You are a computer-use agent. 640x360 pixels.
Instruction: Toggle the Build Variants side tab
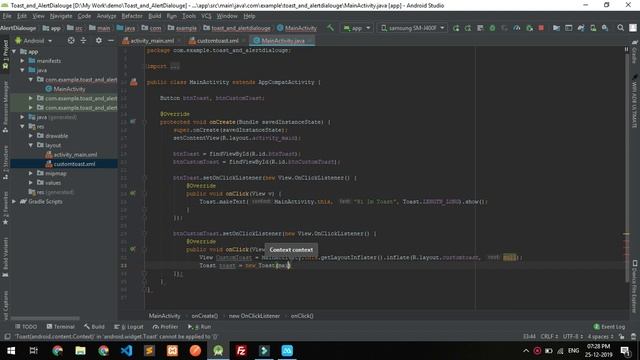tap(5, 258)
